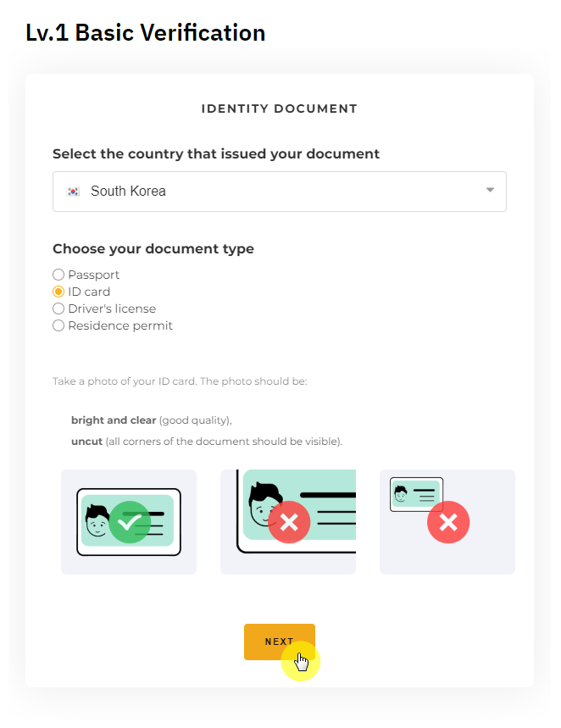
Task: Click the correct ID card example image
Action: pyautogui.click(x=129, y=522)
